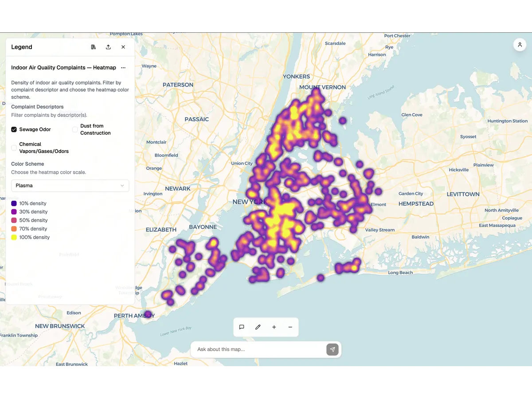Open the library icon in Legend header

[x=94, y=47]
